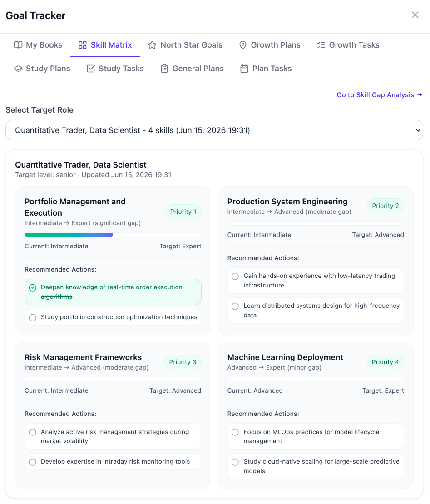This screenshot has height=504, width=430.
Task: Follow the Go to Skill Gap Analysis link
Action: (380, 95)
